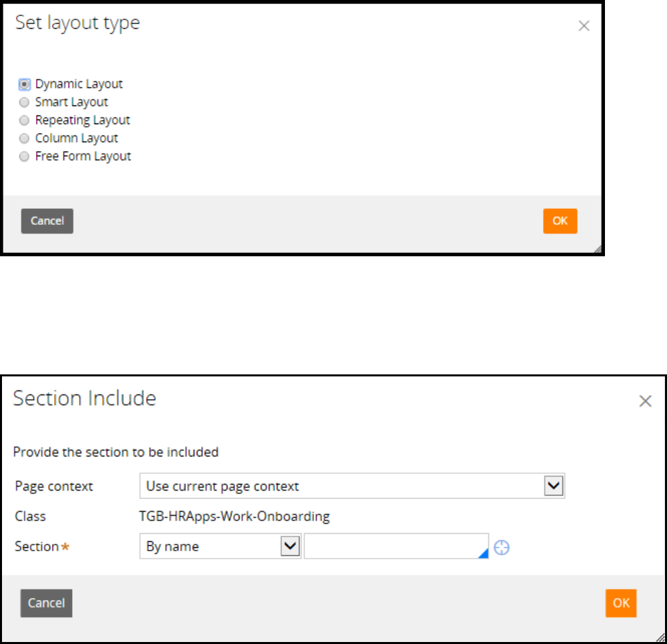Open the Section 'By name' dropdown

point(289,546)
